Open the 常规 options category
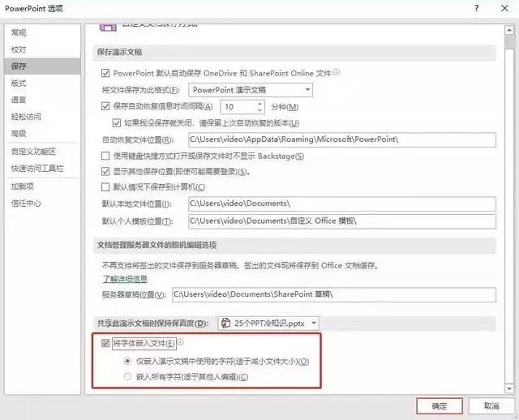 19,32
